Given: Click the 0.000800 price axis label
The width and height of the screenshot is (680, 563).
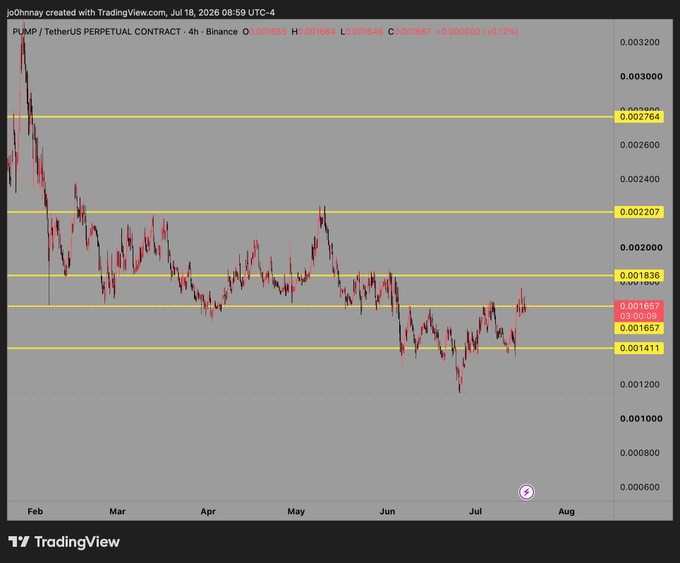Looking at the screenshot, I should point(640,453).
